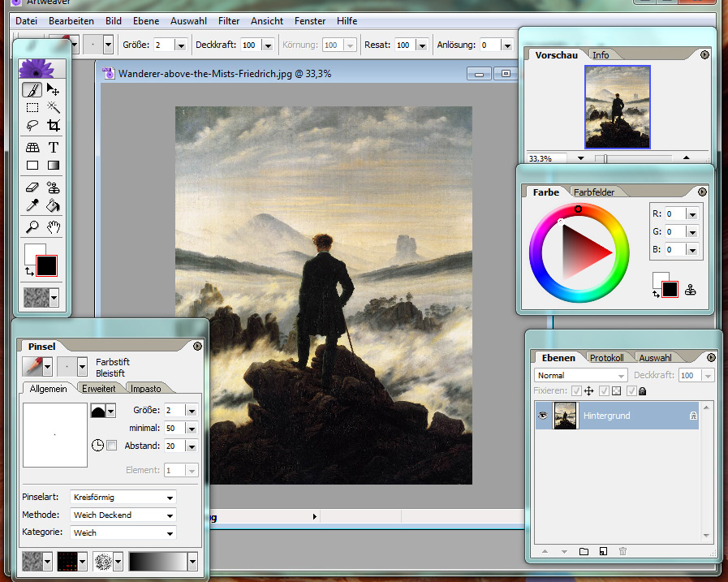The height and width of the screenshot is (582, 728).
Task: Open the Vorschau panel options menu
Action: (704, 55)
